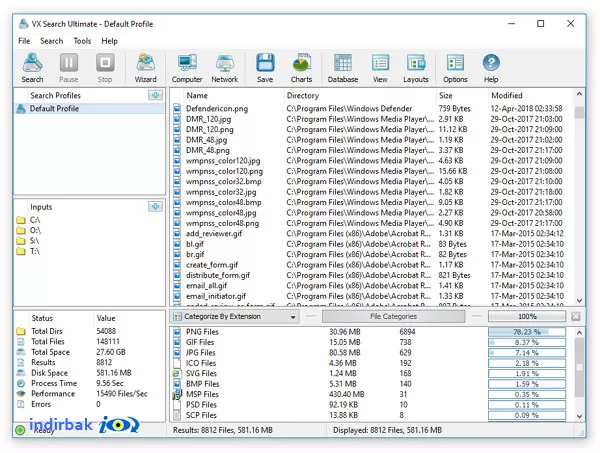Viewport: 600px width, 453px height.
Task: Sort results by the Modified column header
Action: (x=507, y=96)
